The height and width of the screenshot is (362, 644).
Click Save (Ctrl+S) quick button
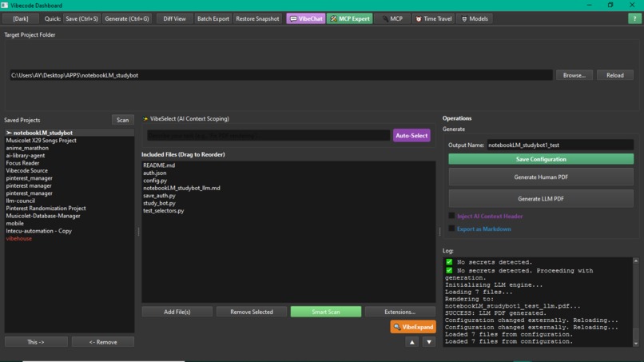81,19
